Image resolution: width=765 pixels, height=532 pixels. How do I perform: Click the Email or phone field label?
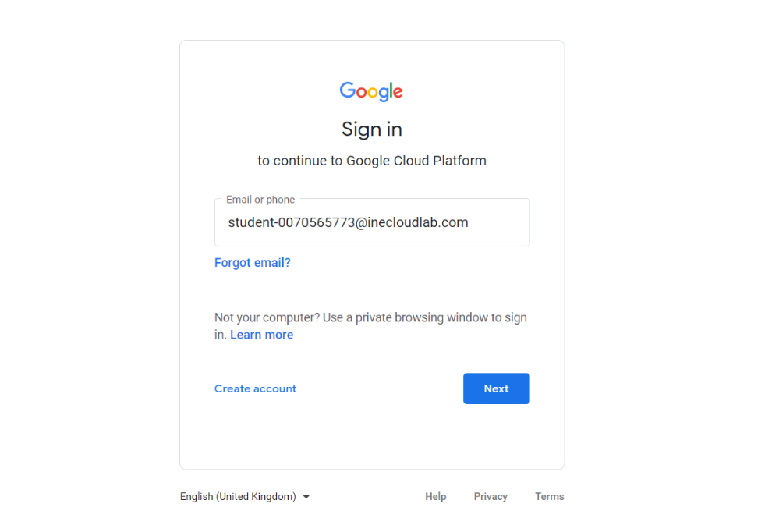pos(259,199)
